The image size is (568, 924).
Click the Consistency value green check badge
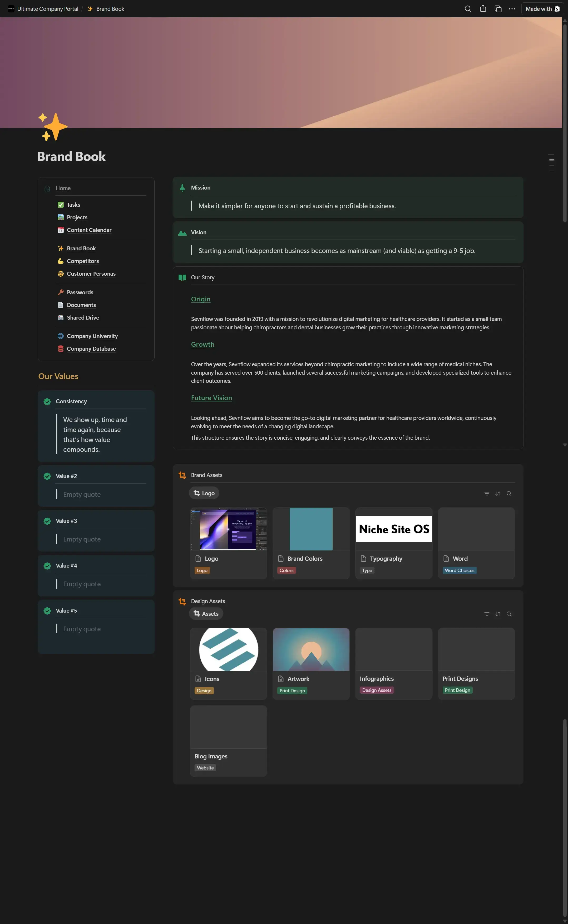click(x=47, y=401)
